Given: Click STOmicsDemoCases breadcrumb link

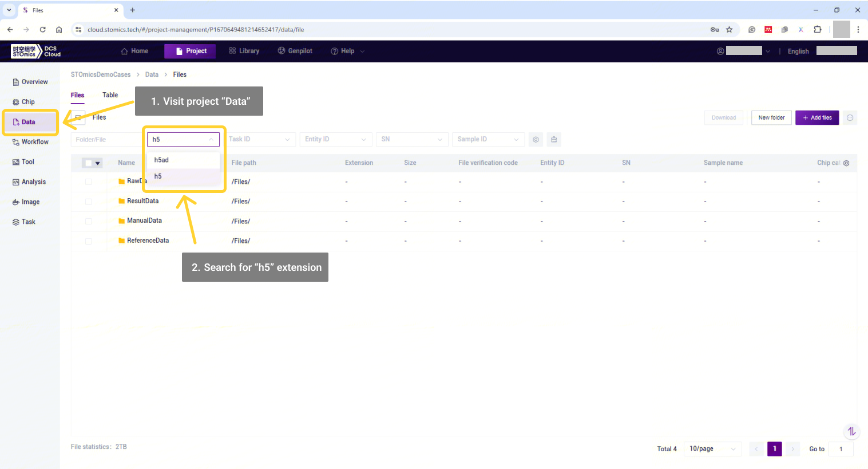Looking at the screenshot, I should pyautogui.click(x=101, y=74).
